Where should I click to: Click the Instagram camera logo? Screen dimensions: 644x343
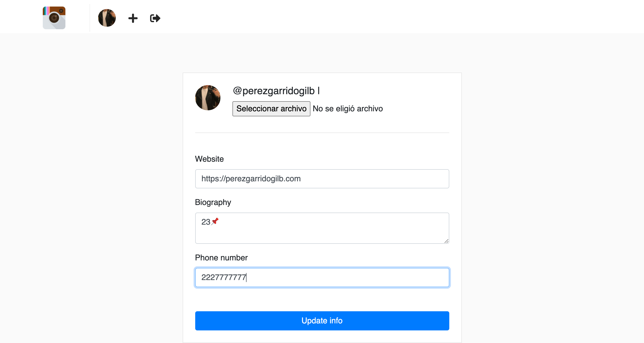pyautogui.click(x=54, y=18)
